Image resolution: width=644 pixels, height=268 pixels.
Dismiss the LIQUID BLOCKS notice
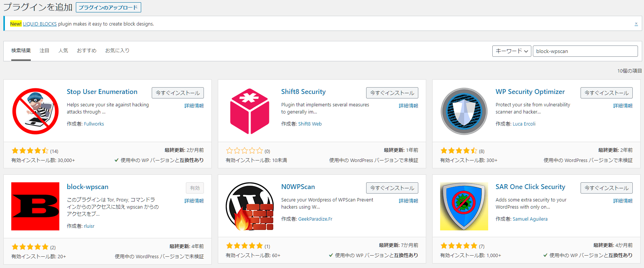[x=636, y=24]
